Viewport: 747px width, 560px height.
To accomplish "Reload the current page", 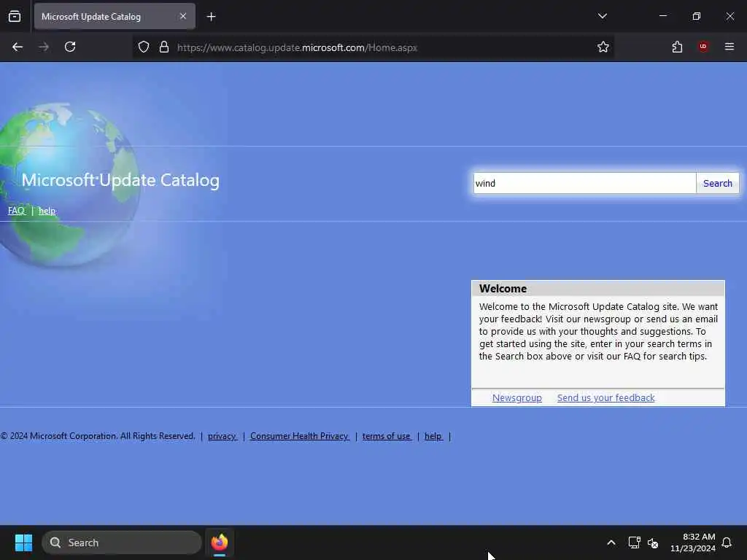I will tap(70, 47).
